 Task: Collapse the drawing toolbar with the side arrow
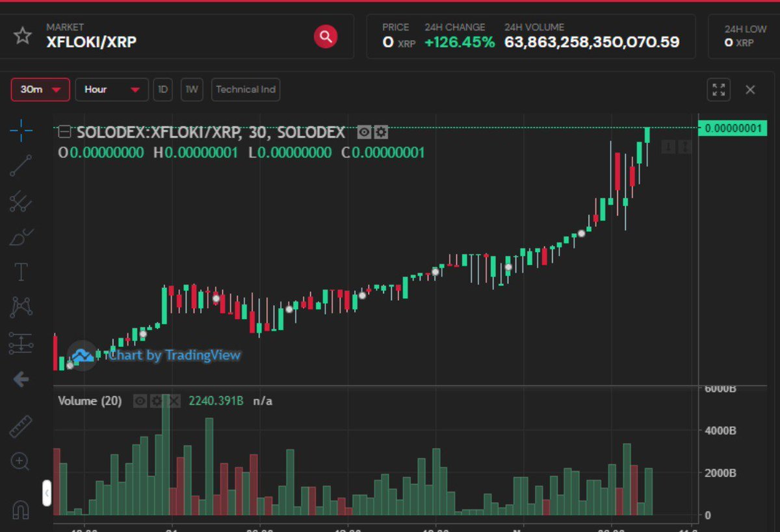47,494
